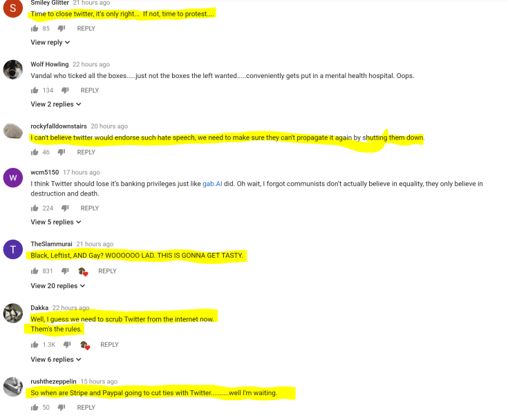Expand View 20 replies under TheSlammurai

pos(57,286)
